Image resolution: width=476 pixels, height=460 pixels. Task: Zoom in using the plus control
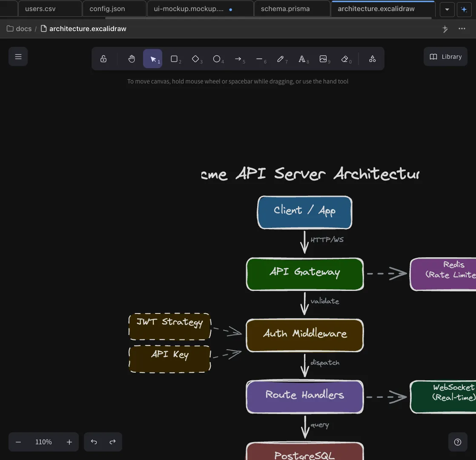(x=69, y=442)
